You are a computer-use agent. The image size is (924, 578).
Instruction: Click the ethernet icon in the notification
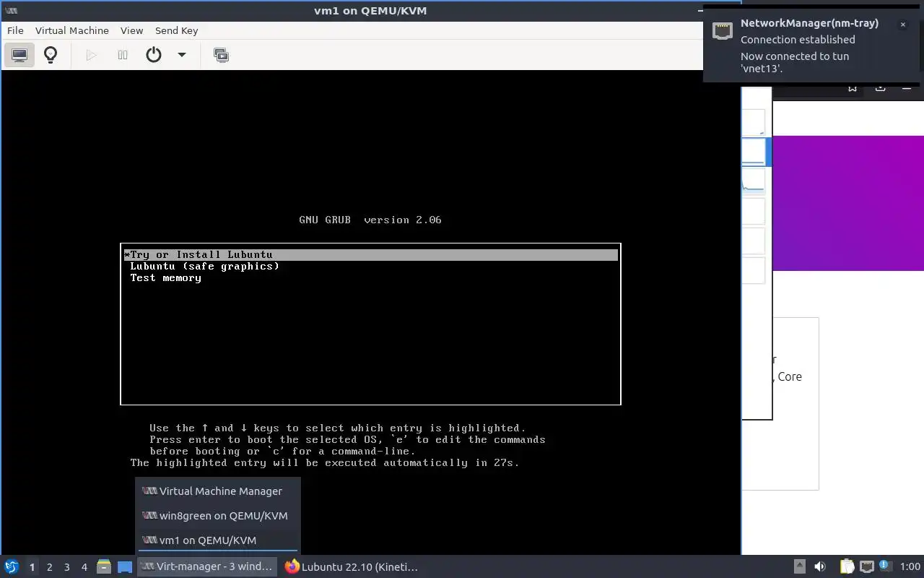click(x=723, y=30)
